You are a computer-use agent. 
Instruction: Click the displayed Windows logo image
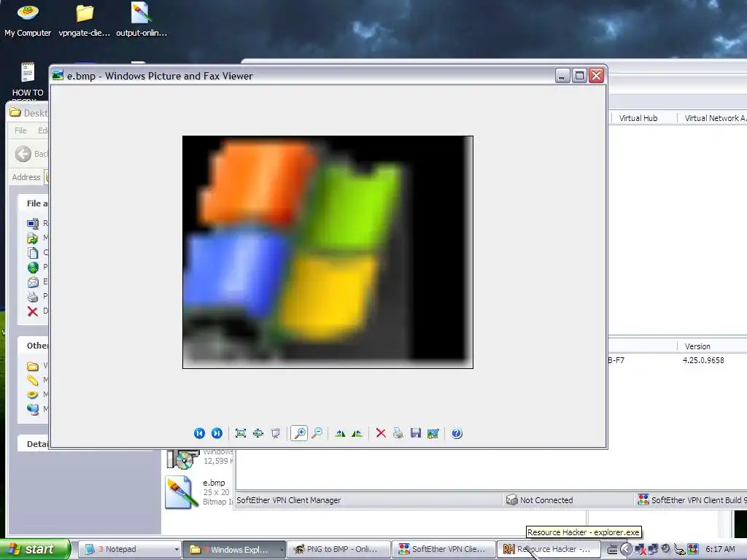[x=328, y=252]
